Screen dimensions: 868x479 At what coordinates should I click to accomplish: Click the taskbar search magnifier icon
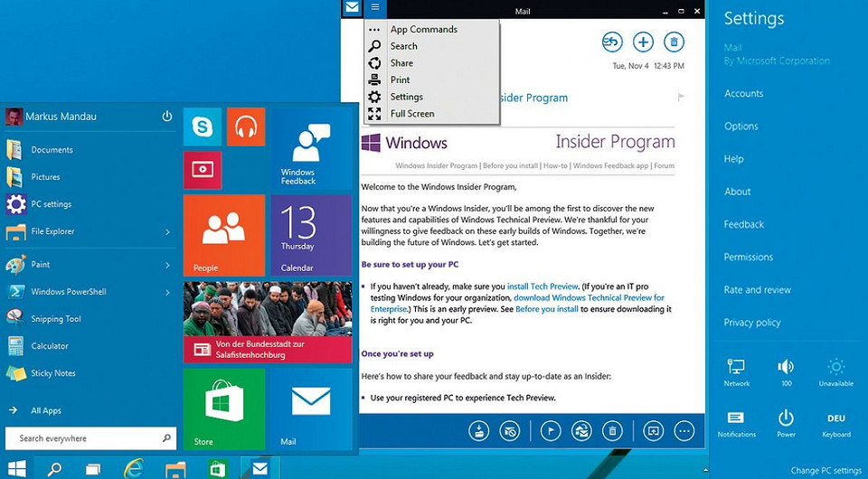(54, 470)
